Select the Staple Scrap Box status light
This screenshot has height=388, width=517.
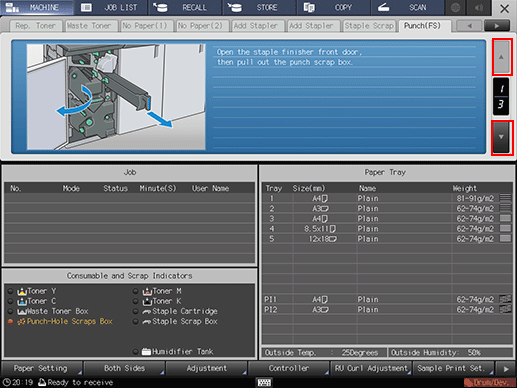pos(135,322)
